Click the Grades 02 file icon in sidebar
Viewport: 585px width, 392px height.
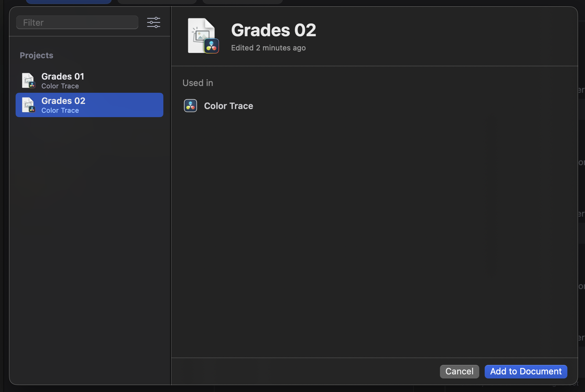28,105
